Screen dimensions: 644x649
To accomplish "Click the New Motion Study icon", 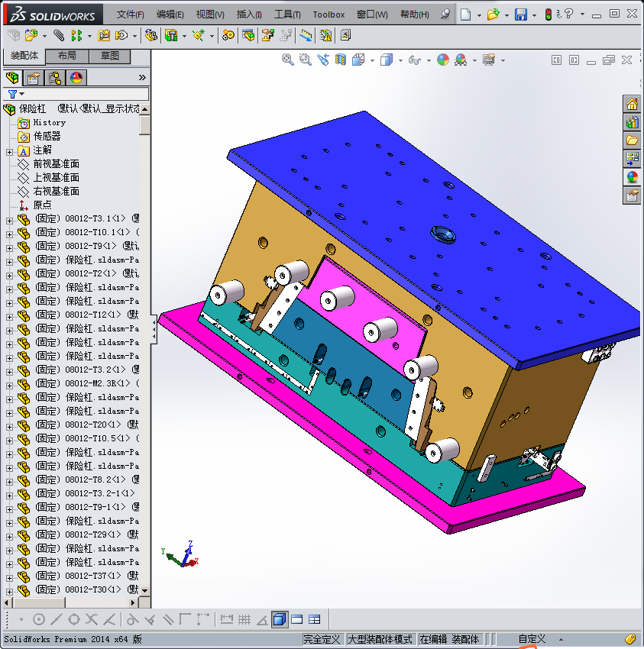I will (x=228, y=35).
